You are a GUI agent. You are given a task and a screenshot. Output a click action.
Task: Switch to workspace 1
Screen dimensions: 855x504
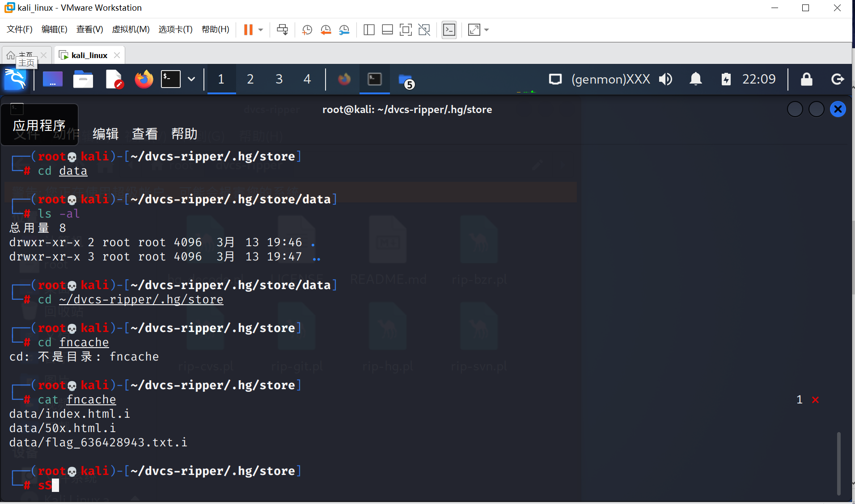pos(221,80)
